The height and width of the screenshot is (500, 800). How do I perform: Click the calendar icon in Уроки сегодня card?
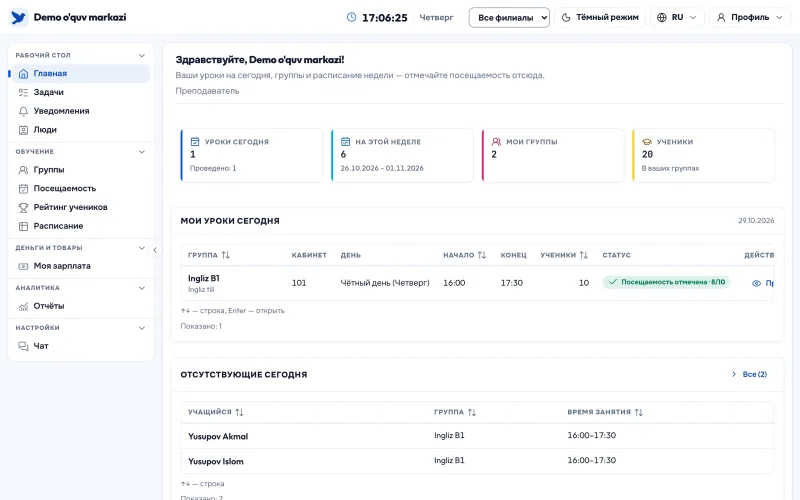[195, 141]
